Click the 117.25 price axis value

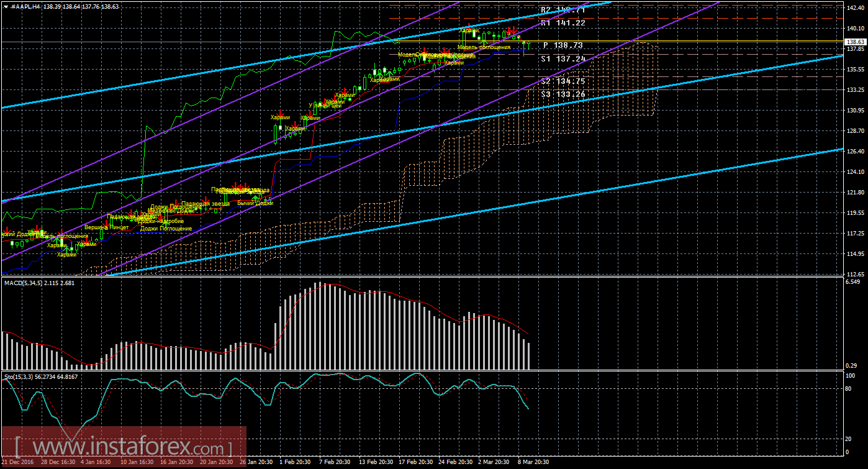[856, 233]
